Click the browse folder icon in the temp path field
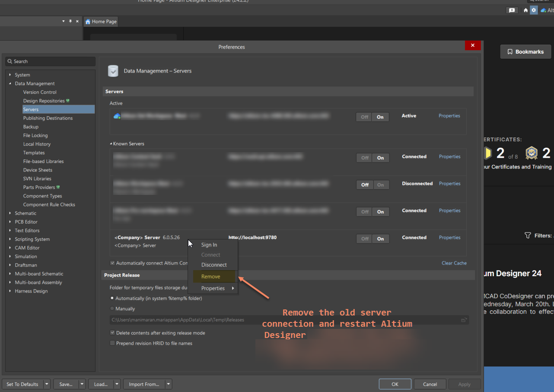554x392 pixels. pos(464,320)
